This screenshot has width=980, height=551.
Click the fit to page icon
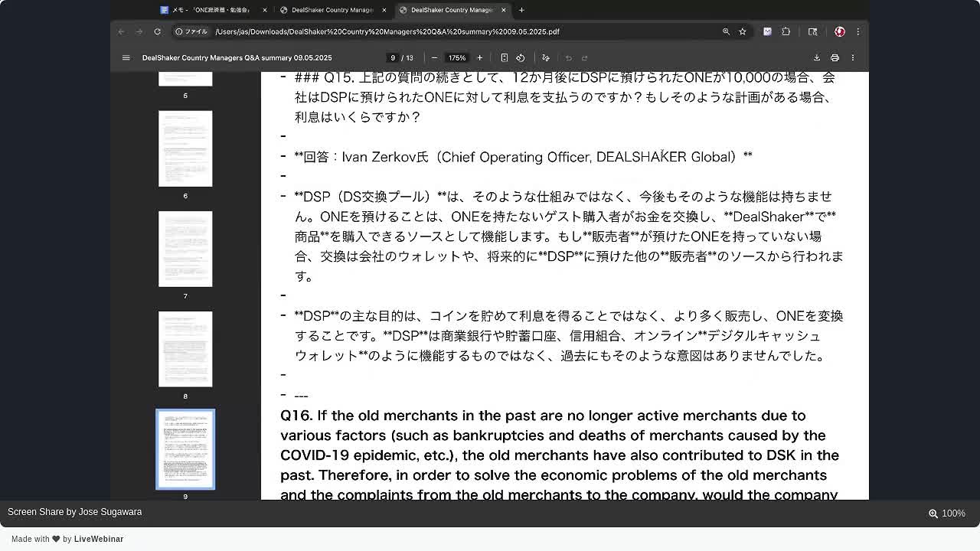(504, 57)
